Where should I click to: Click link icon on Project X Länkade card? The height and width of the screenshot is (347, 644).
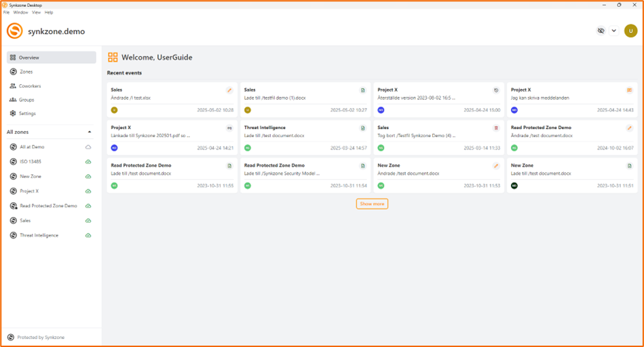[229, 128]
